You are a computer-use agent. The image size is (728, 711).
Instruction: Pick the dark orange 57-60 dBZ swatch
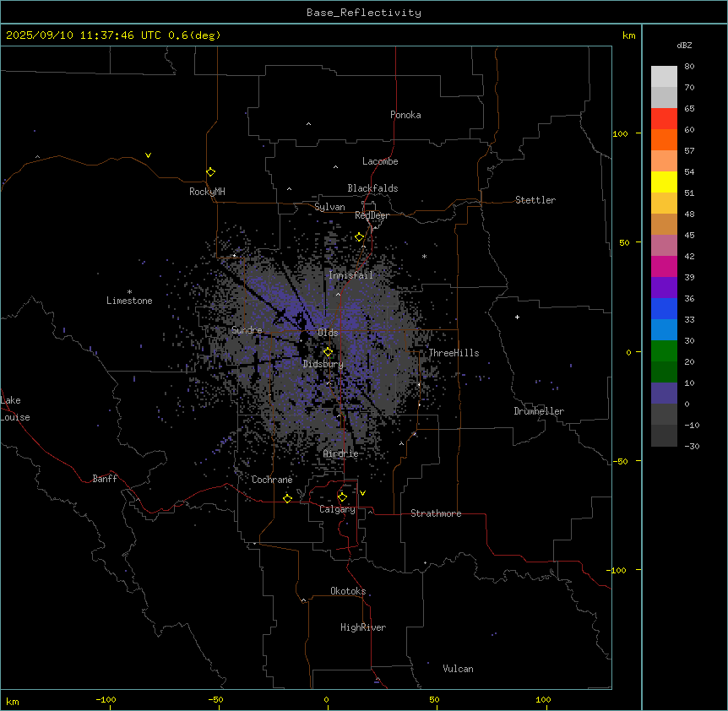click(664, 139)
